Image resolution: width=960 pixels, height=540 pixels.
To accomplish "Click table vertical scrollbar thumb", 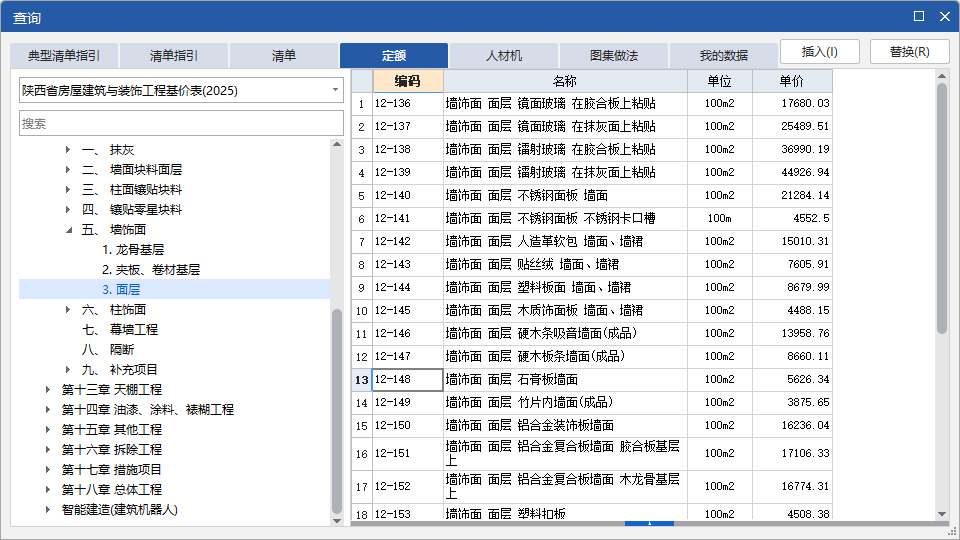I will coord(942,208).
